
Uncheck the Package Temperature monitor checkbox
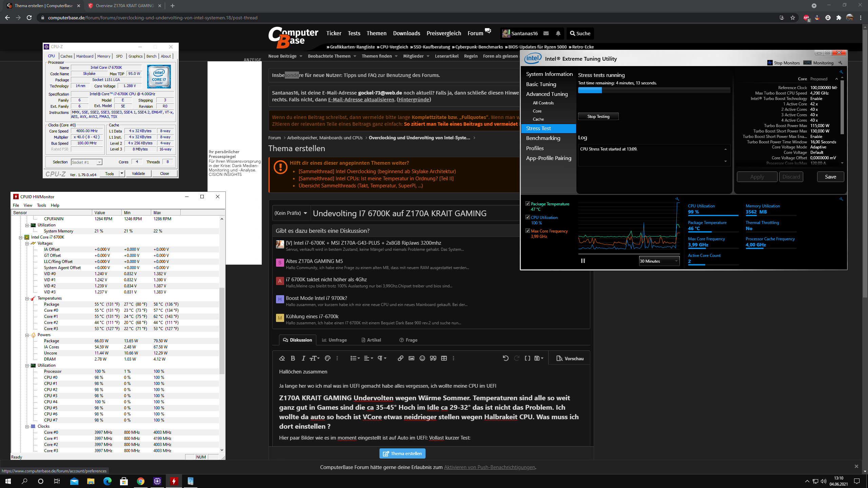click(528, 204)
